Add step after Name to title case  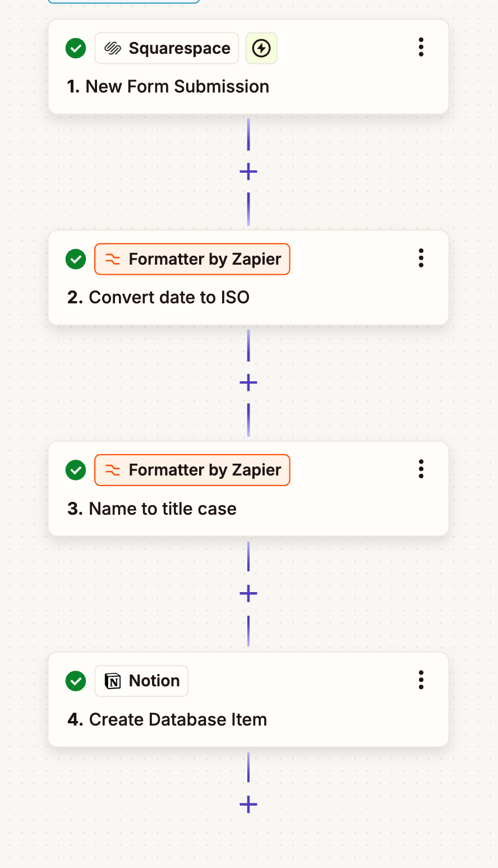(248, 594)
